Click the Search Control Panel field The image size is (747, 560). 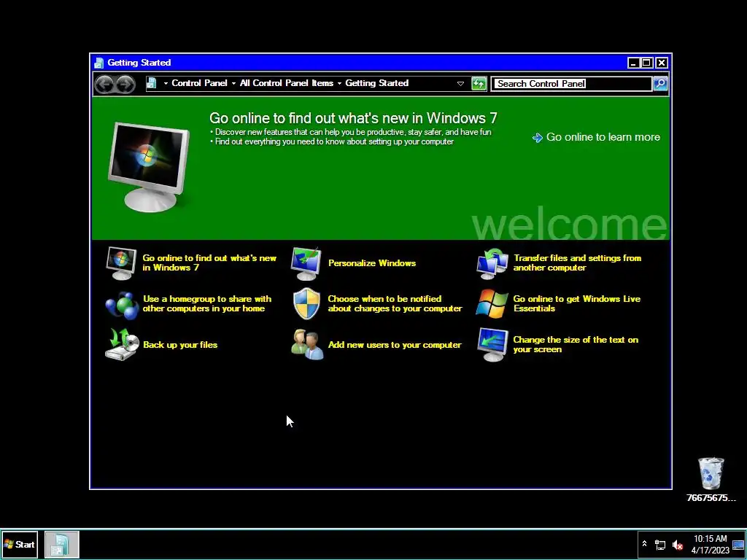click(x=572, y=84)
